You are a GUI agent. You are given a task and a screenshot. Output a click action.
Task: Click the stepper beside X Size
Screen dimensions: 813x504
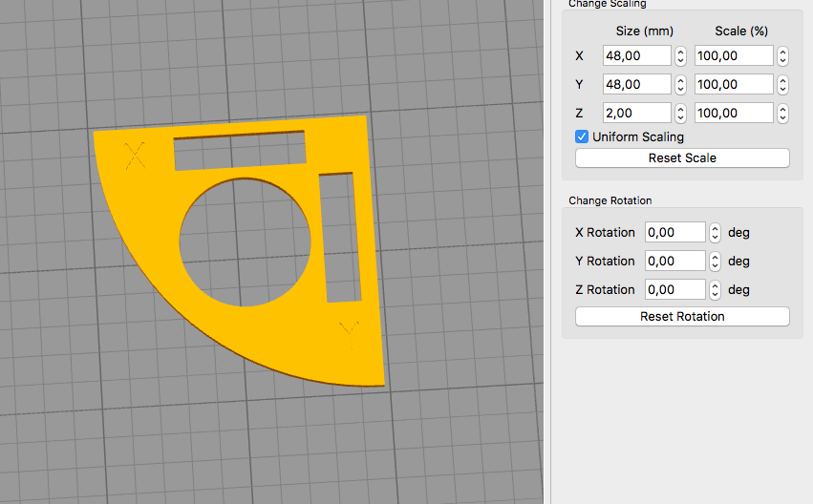click(x=680, y=56)
